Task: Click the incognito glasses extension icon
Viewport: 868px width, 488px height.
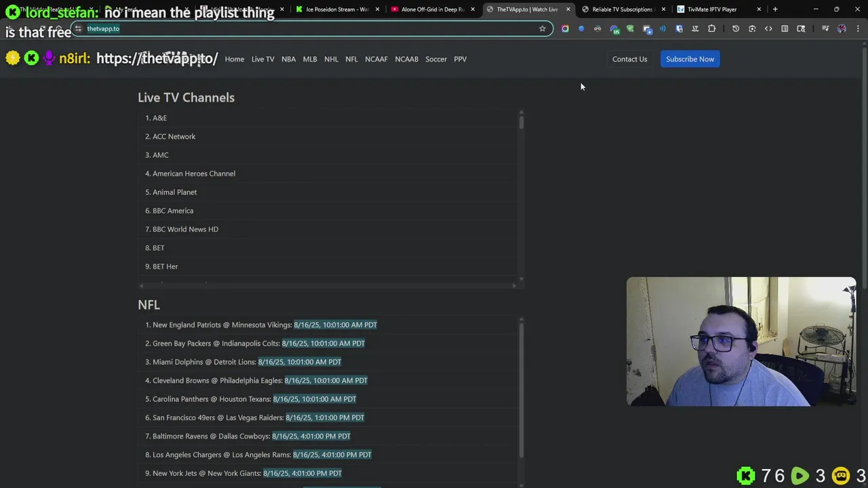Action: pyautogui.click(x=597, y=28)
